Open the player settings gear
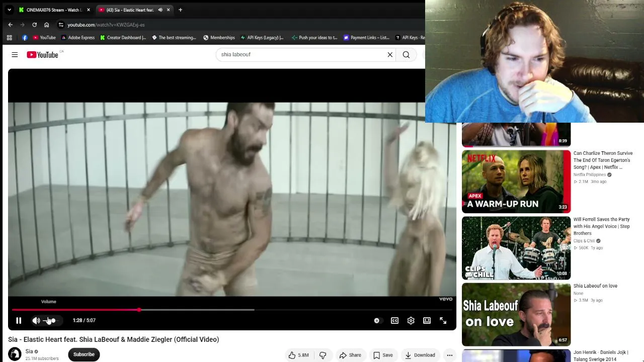Viewport: 644px width, 362px height. [x=411, y=320]
